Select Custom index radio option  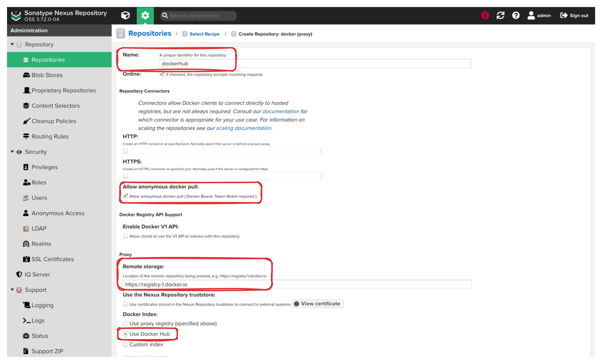coord(125,344)
